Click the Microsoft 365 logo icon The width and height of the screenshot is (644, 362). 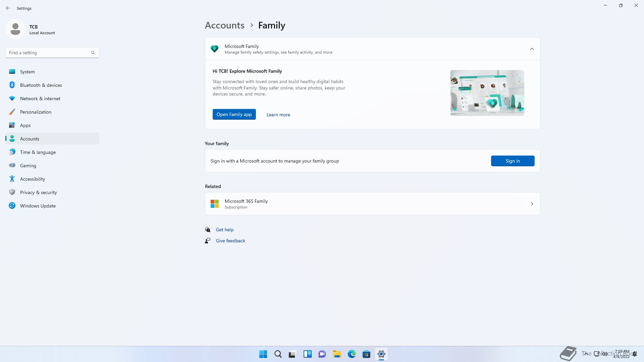(215, 204)
